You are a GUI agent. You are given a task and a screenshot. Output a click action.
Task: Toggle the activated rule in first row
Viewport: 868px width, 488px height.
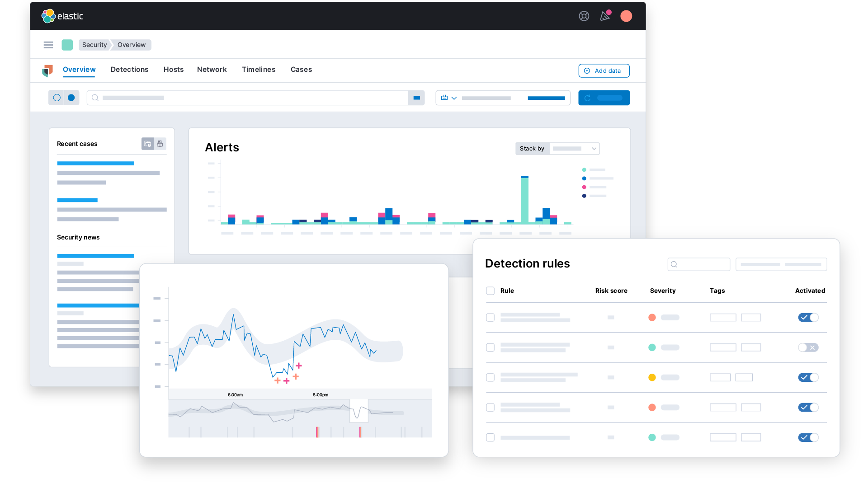pyautogui.click(x=809, y=317)
